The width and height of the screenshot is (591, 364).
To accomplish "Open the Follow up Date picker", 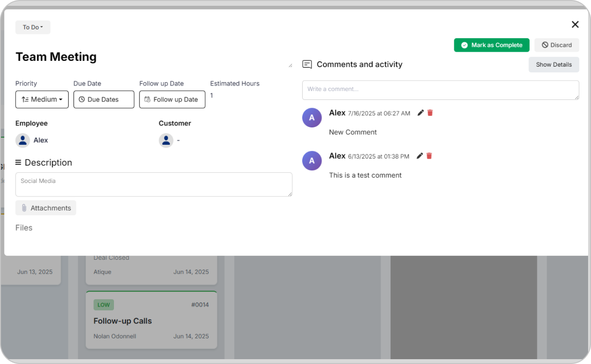I will click(x=172, y=99).
